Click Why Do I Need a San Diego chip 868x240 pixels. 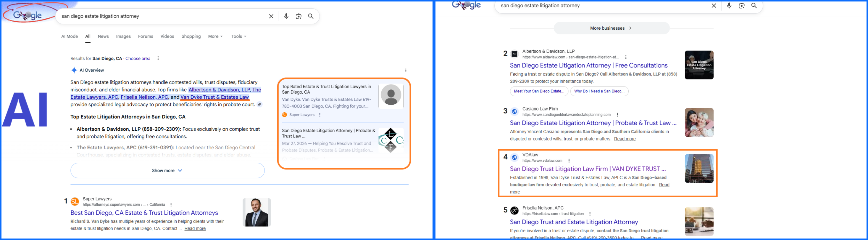[599, 92]
